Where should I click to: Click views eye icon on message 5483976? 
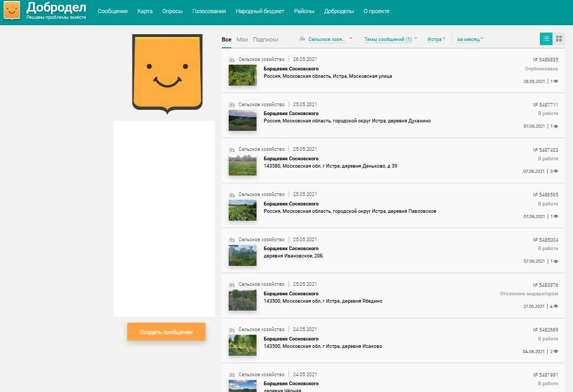point(556,306)
